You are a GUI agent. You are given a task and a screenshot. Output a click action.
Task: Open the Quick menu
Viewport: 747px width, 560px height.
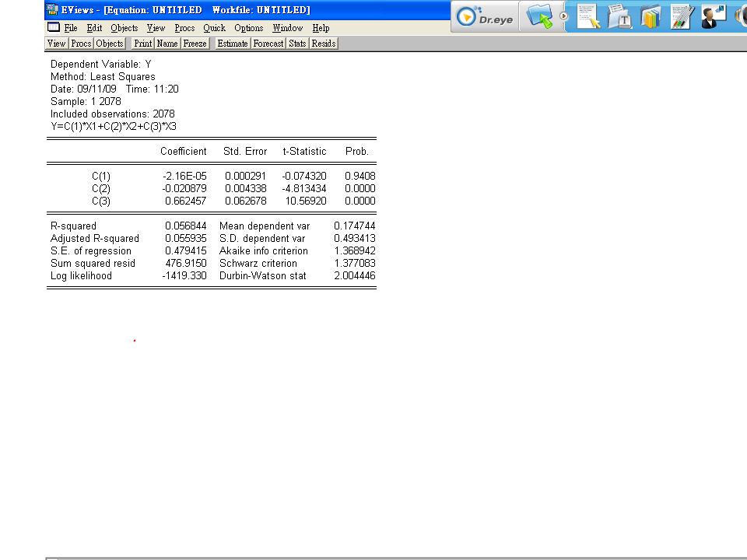pos(215,28)
